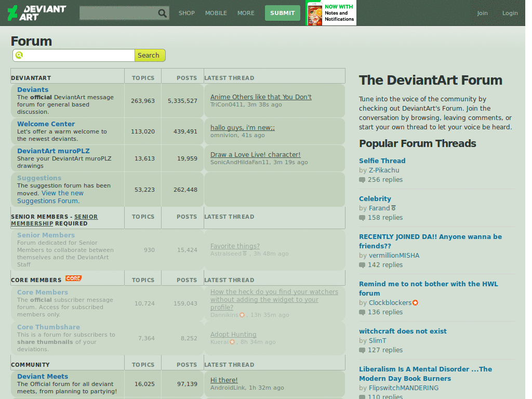Open the SHOP menu
Viewport: 532px width, 399px height.
(187, 13)
